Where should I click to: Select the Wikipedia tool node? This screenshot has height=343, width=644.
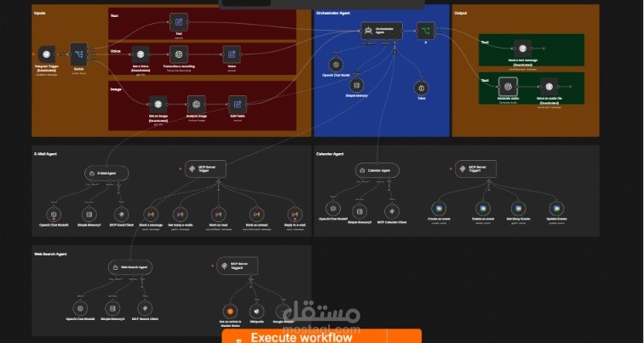pyautogui.click(x=256, y=311)
